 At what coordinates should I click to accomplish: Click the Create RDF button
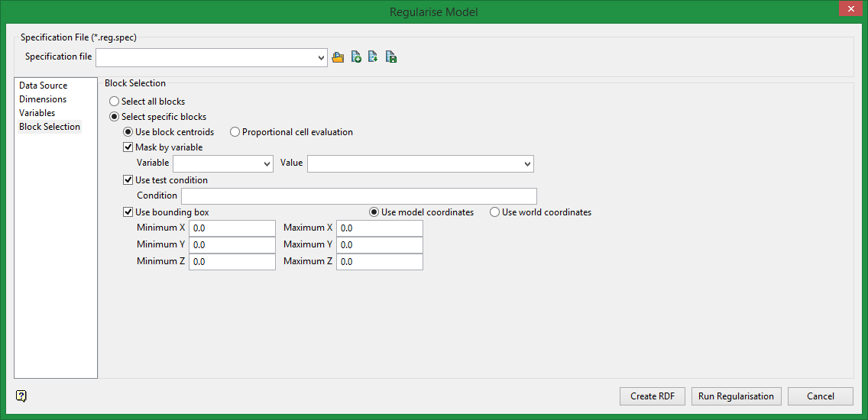pos(653,396)
